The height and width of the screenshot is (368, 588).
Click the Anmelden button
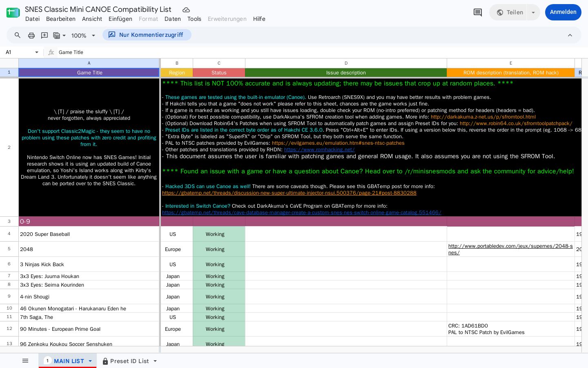[563, 12]
